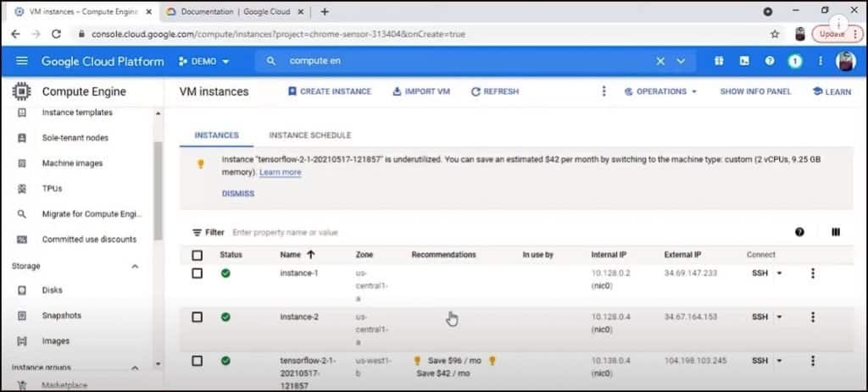Expand the DEMO project selector
Viewport: 868px width, 392px height.
(204, 61)
